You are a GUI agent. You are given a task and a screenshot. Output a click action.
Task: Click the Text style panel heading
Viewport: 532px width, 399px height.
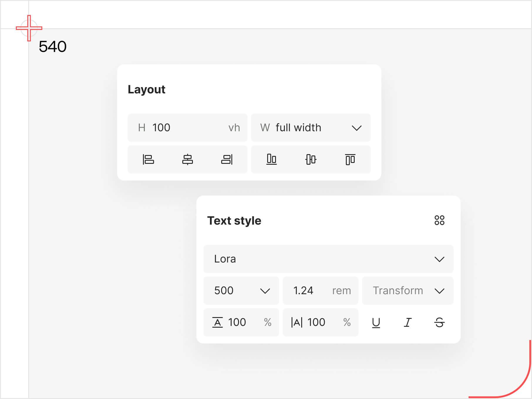(x=234, y=221)
